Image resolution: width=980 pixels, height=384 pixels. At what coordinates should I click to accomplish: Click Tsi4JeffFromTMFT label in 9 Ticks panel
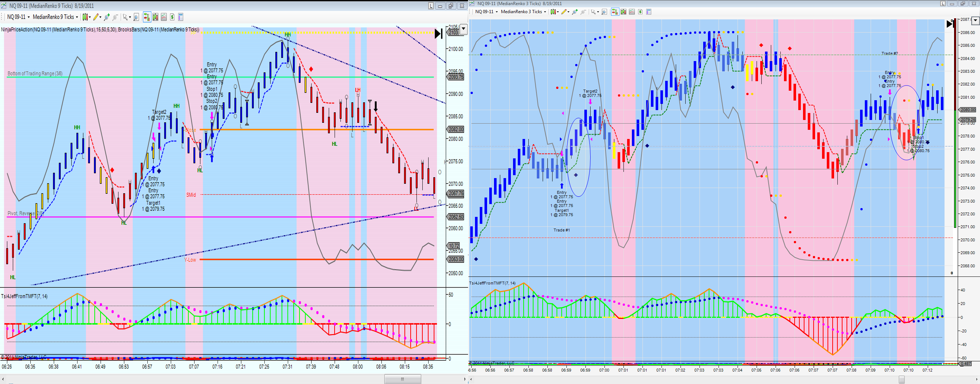pos(24,296)
